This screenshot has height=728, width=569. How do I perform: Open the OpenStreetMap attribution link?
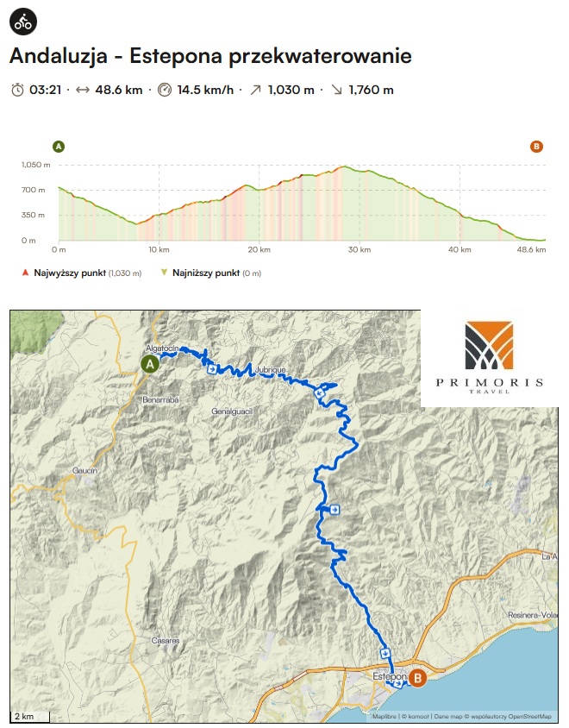529,717
